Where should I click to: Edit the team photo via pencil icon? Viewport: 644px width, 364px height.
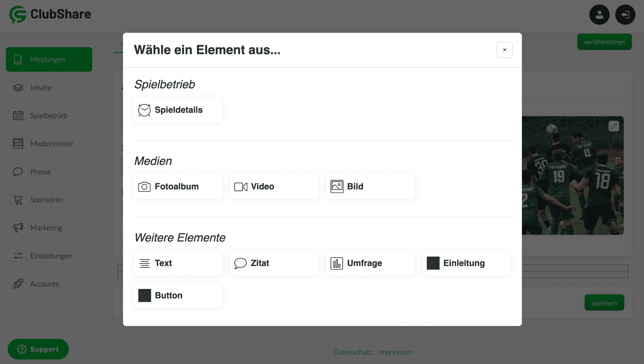[x=614, y=126]
